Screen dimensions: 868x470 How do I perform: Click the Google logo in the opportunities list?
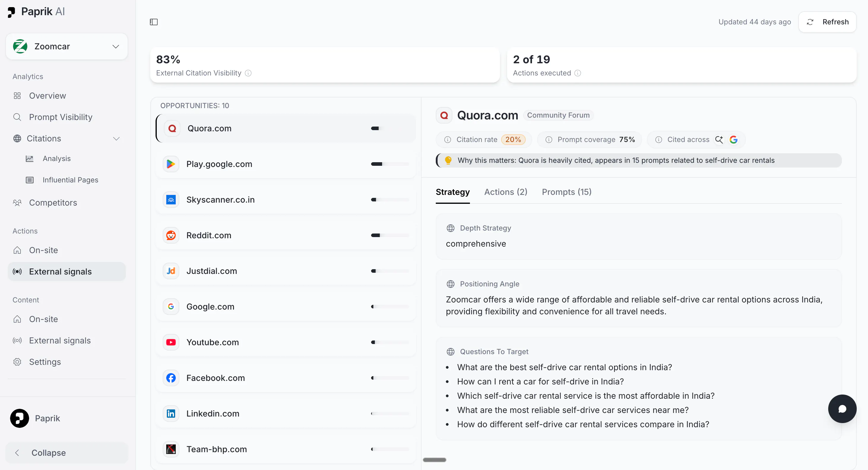(x=171, y=307)
